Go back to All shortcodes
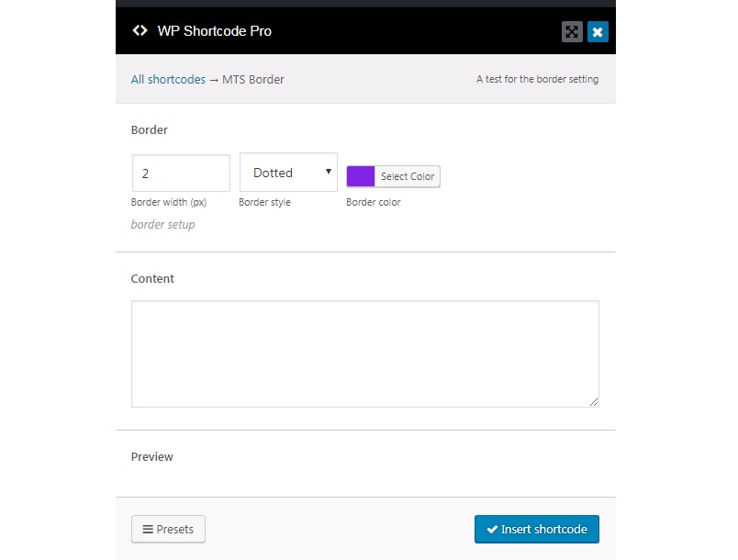This screenshot has width=738, height=560. 168,80
